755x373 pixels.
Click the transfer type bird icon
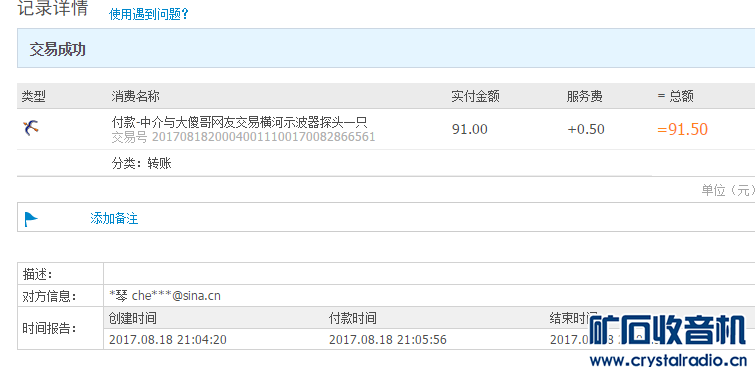pyautogui.click(x=31, y=128)
